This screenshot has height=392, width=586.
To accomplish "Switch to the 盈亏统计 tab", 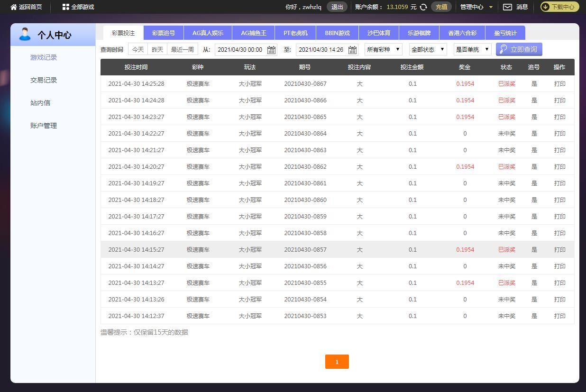I will click(x=505, y=33).
